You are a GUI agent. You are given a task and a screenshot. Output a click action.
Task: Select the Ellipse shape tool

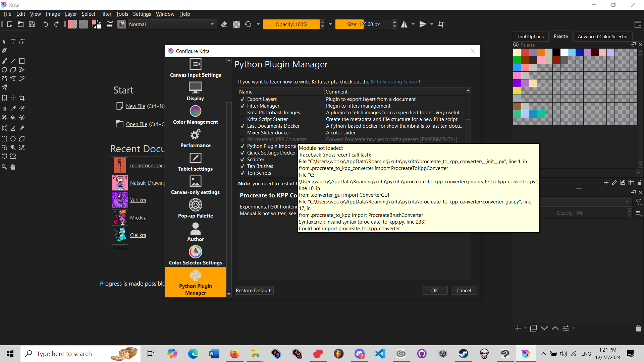pyautogui.click(x=4, y=70)
